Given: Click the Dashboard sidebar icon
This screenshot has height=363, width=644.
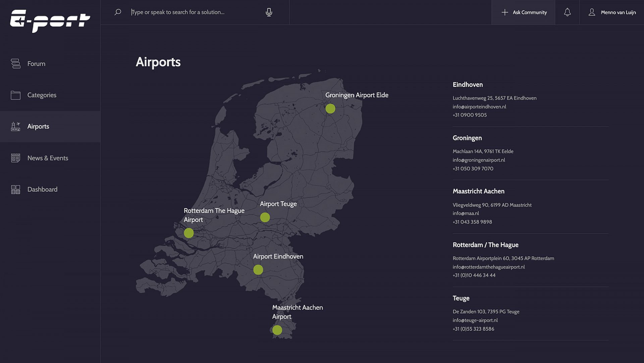Looking at the screenshot, I should pyautogui.click(x=15, y=189).
